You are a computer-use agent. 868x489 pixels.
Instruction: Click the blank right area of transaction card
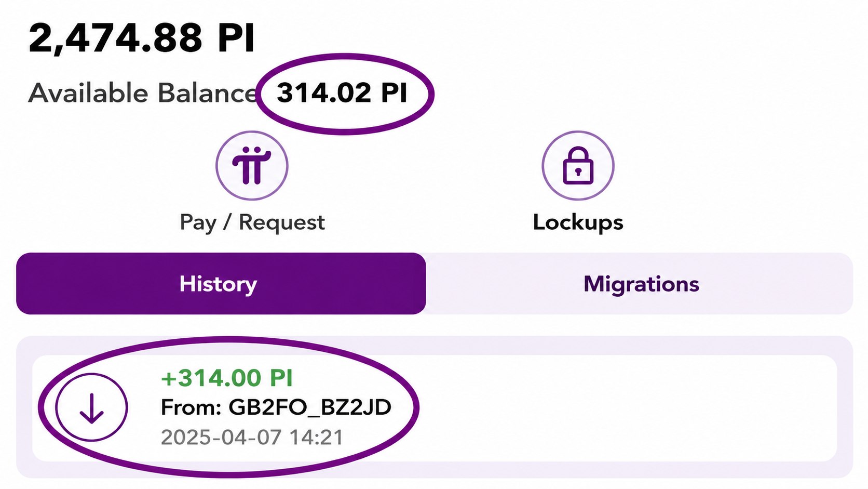(x=623, y=408)
